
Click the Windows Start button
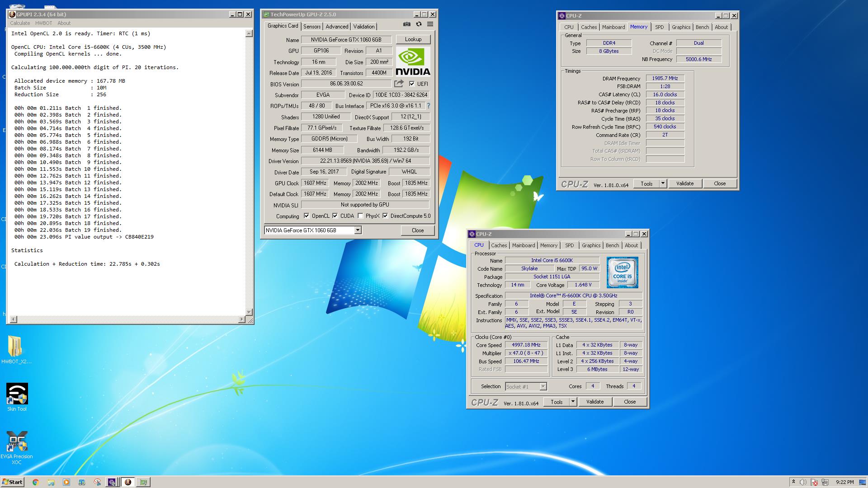click(x=13, y=482)
